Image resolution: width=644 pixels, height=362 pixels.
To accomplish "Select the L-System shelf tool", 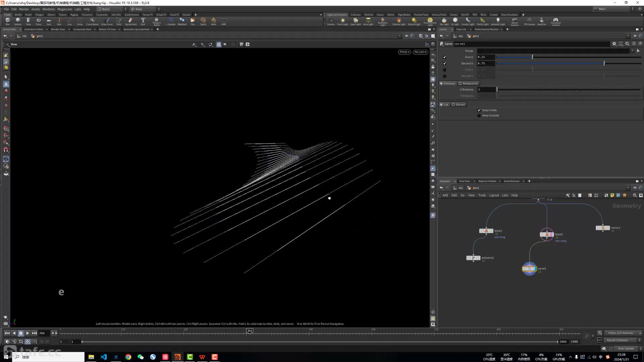I will coord(171,21).
